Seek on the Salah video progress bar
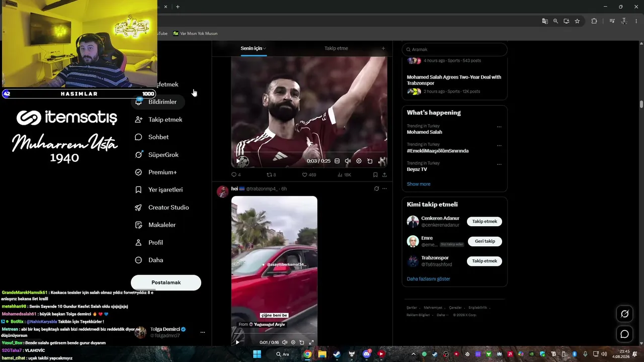Image resolution: width=644 pixels, height=362 pixels. coord(309,152)
